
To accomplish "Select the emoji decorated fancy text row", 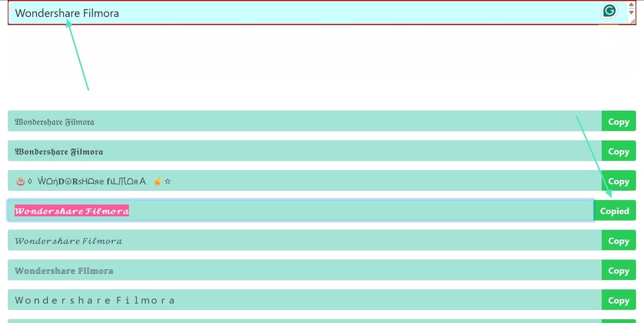I will (305, 181).
